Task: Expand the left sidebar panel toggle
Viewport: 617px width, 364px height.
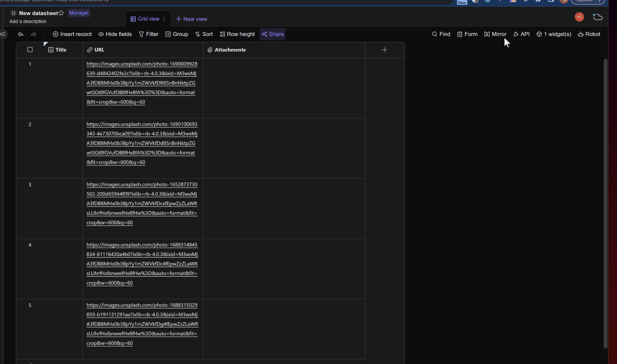Action: (x=3, y=34)
